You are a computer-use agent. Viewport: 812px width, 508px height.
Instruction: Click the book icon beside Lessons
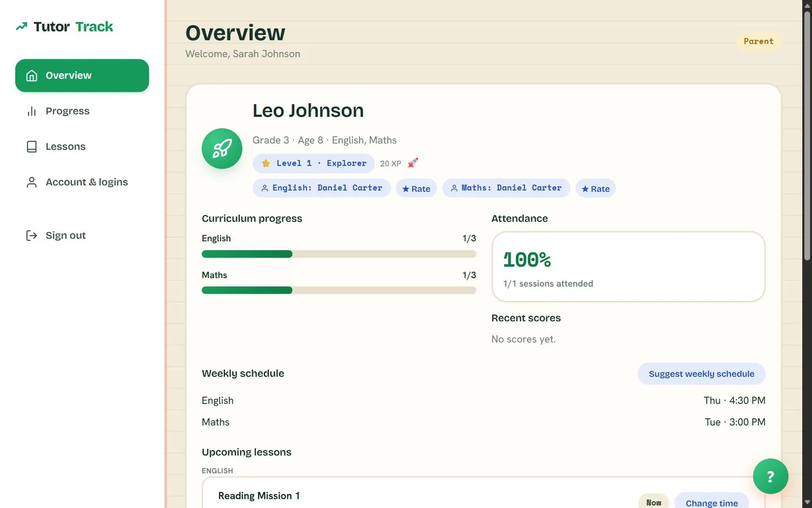[x=32, y=147]
